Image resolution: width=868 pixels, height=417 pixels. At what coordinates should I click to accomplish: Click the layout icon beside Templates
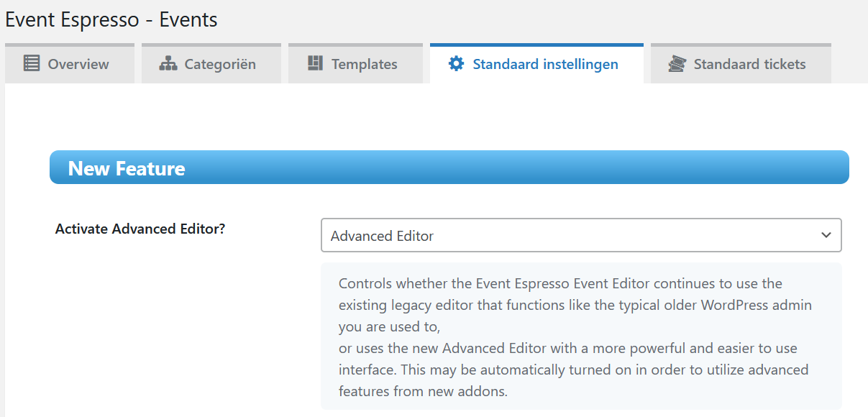(315, 63)
